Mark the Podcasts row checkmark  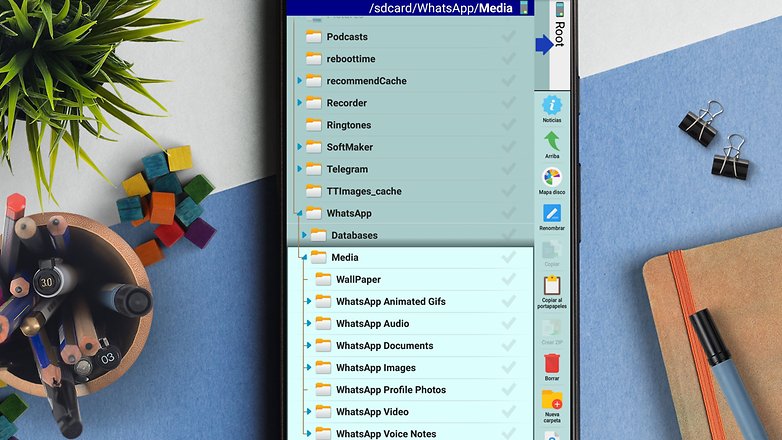509,36
